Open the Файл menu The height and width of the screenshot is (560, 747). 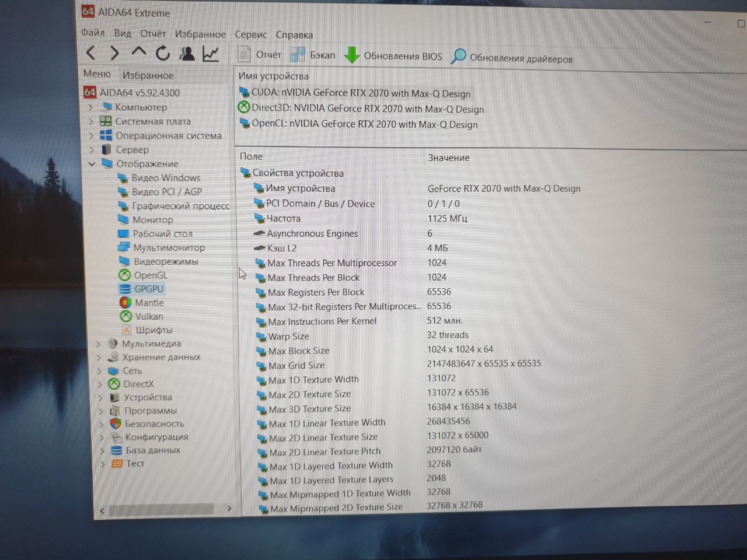pyautogui.click(x=93, y=33)
